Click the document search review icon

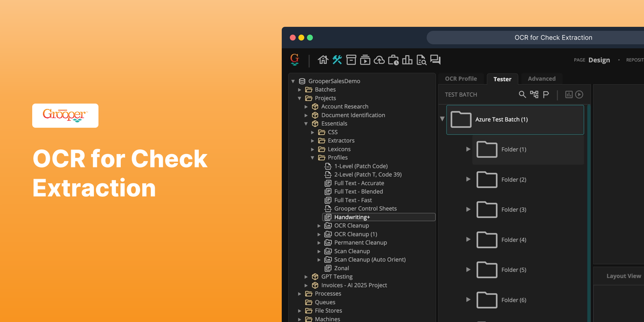[421, 60]
